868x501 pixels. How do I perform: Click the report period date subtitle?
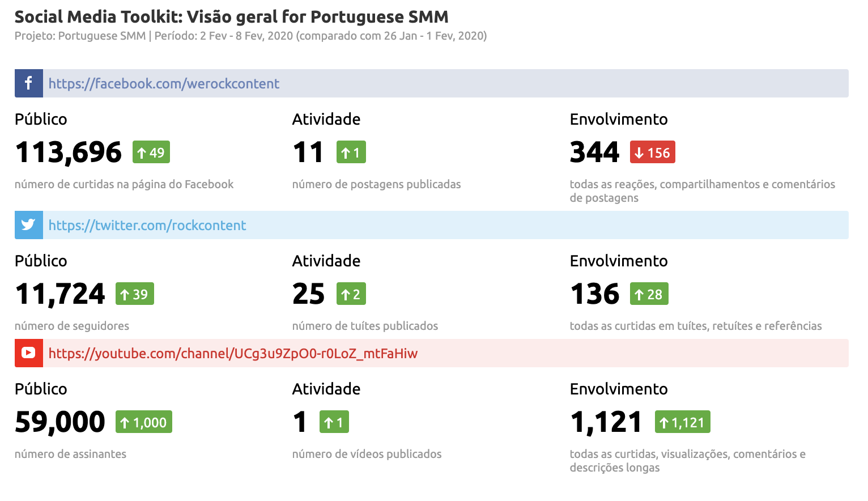pos(250,36)
